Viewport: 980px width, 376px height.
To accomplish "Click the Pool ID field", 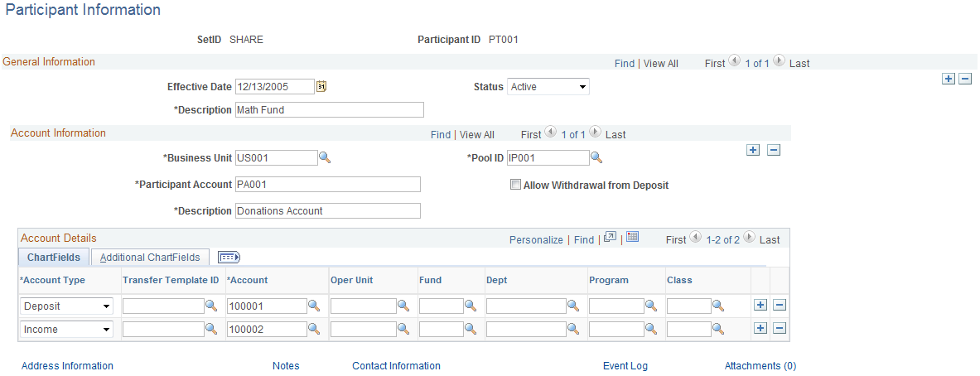I will coord(548,158).
